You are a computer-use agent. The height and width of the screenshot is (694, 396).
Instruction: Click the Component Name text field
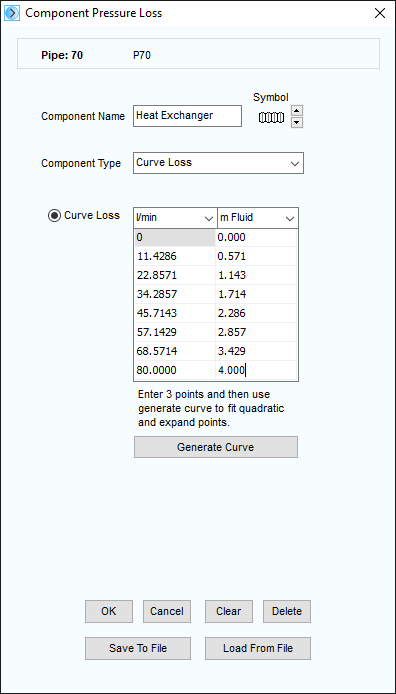point(187,116)
